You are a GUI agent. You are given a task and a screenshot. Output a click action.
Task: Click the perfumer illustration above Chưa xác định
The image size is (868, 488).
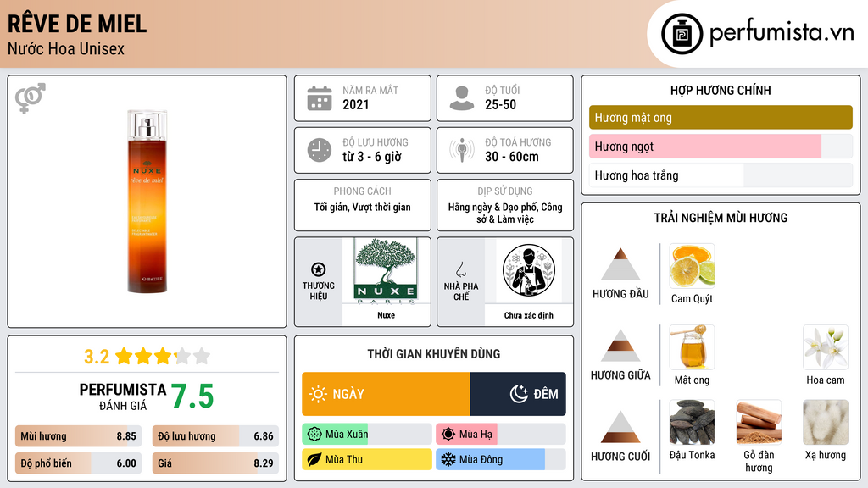(x=529, y=270)
